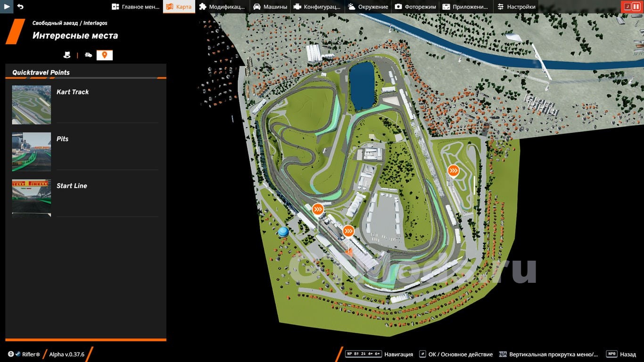Click the kart track marker on map

click(x=454, y=170)
